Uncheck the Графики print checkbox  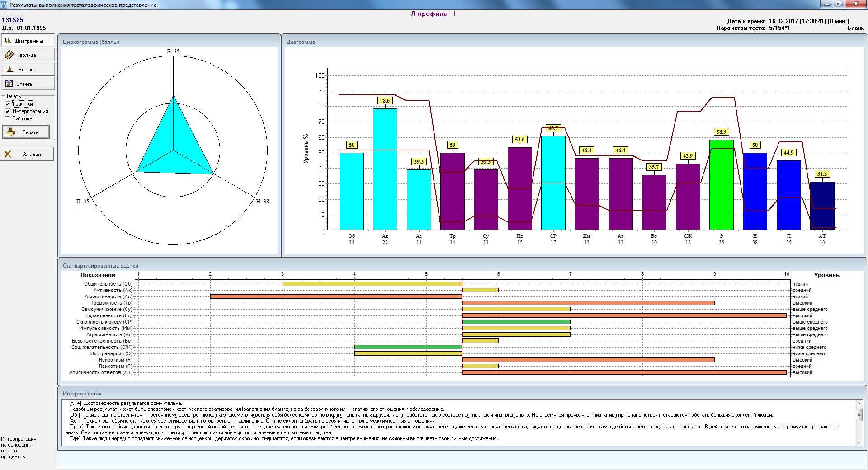point(7,104)
